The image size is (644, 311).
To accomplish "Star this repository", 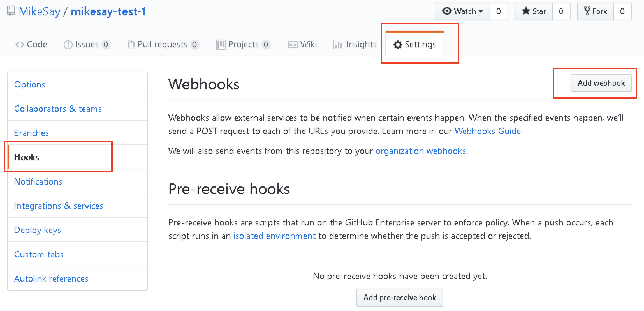I will 534,11.
